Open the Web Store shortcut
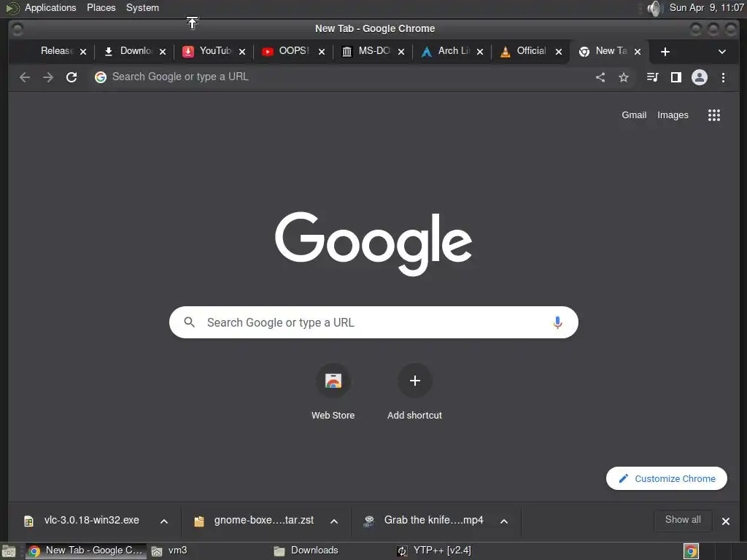 (x=333, y=392)
